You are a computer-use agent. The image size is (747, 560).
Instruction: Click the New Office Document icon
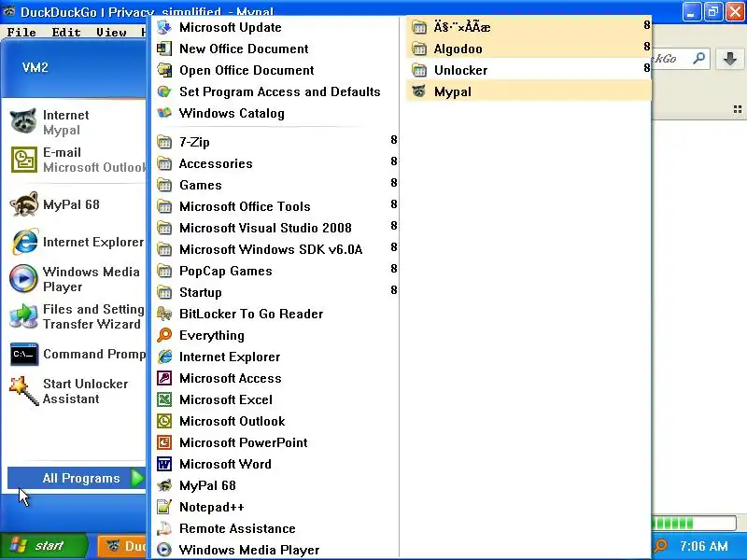[x=164, y=49]
